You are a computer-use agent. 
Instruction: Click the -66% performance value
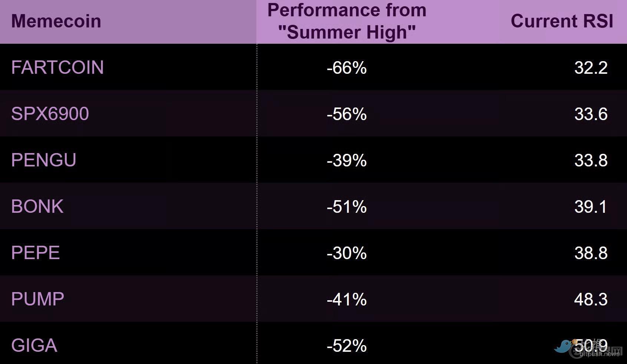coord(347,68)
